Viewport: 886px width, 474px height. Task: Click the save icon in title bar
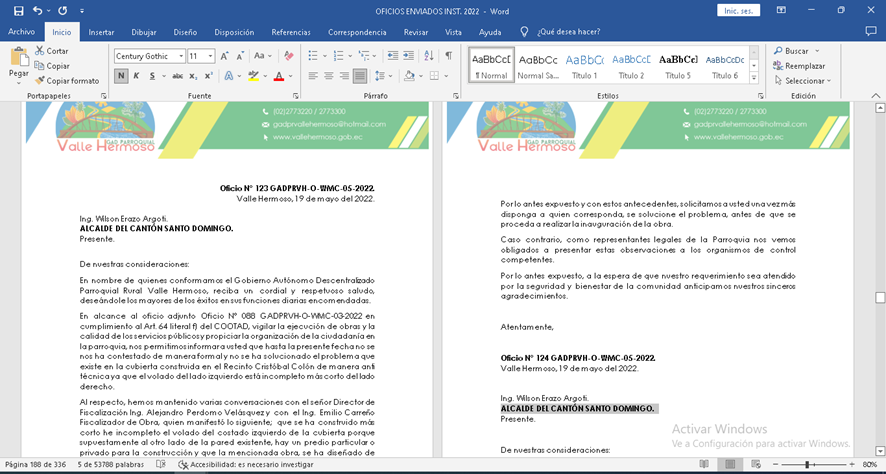click(15, 10)
